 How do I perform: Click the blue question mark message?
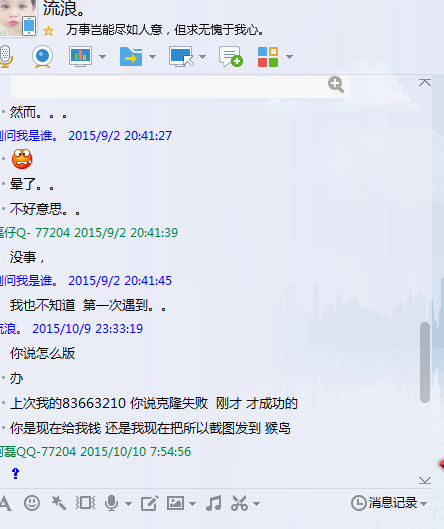pyautogui.click(x=15, y=473)
